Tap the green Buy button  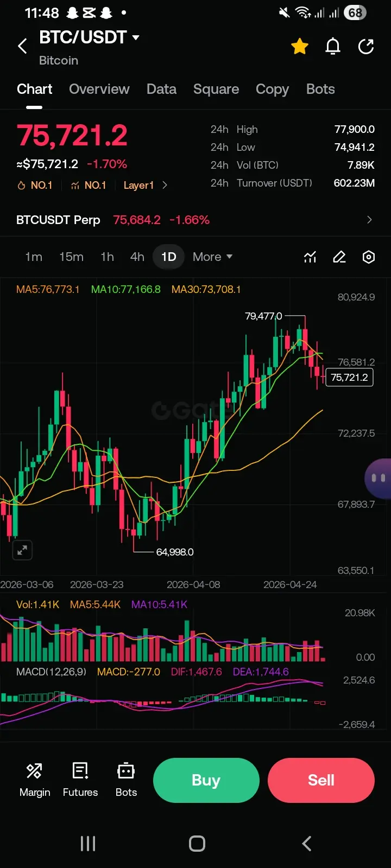[x=206, y=780]
